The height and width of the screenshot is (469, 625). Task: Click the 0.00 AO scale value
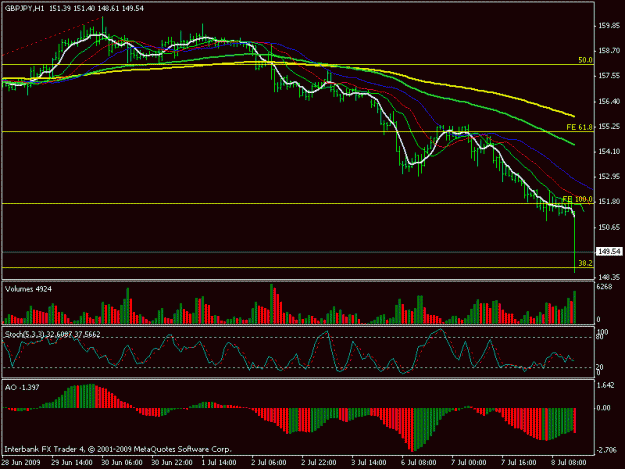pyautogui.click(x=603, y=408)
